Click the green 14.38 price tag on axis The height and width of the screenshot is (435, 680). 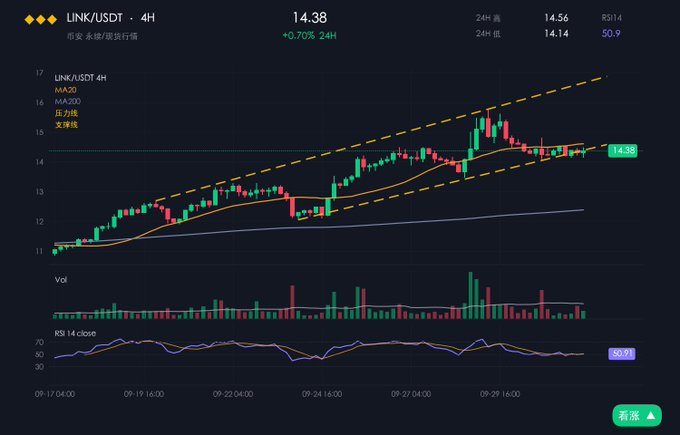click(623, 150)
